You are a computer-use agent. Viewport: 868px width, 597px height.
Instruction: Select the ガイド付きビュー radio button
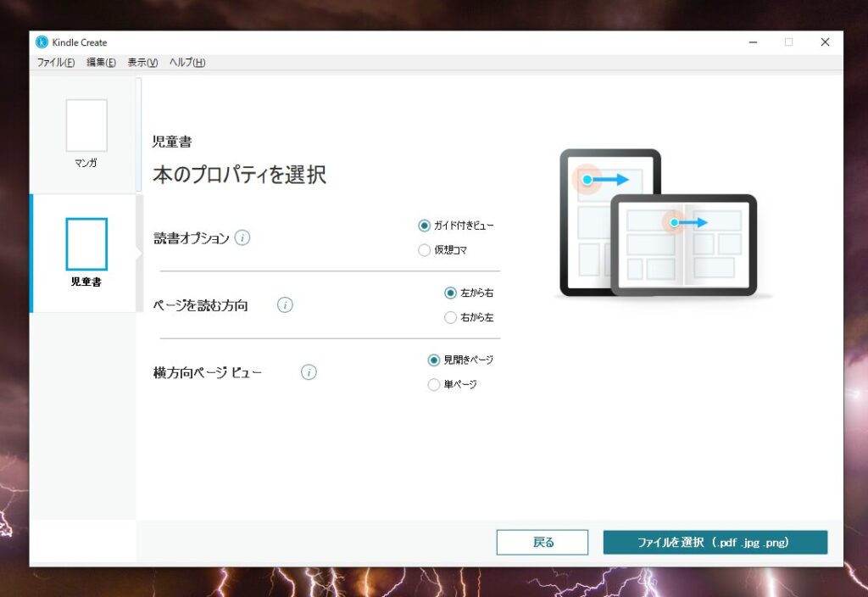point(424,226)
